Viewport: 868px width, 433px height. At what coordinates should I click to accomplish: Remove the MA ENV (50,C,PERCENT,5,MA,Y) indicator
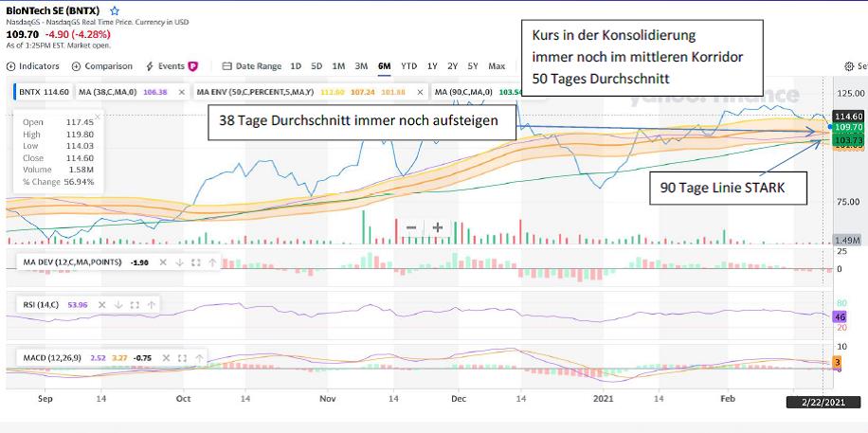click(x=420, y=93)
